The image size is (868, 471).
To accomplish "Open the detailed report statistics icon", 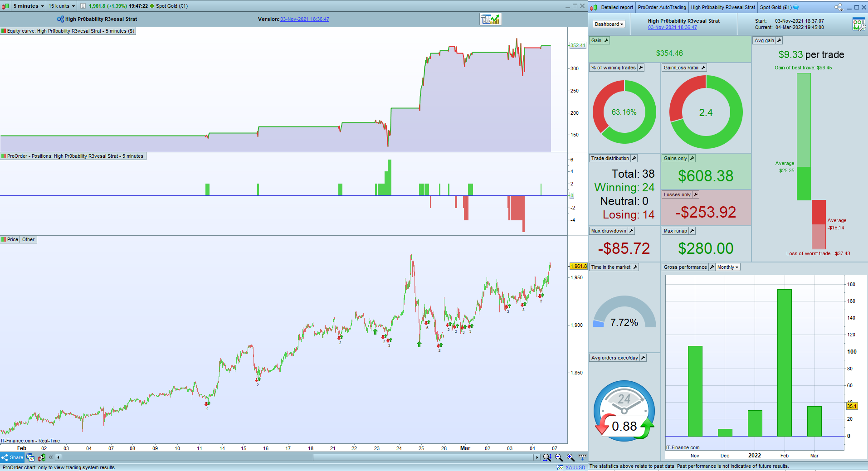I will tap(491, 19).
